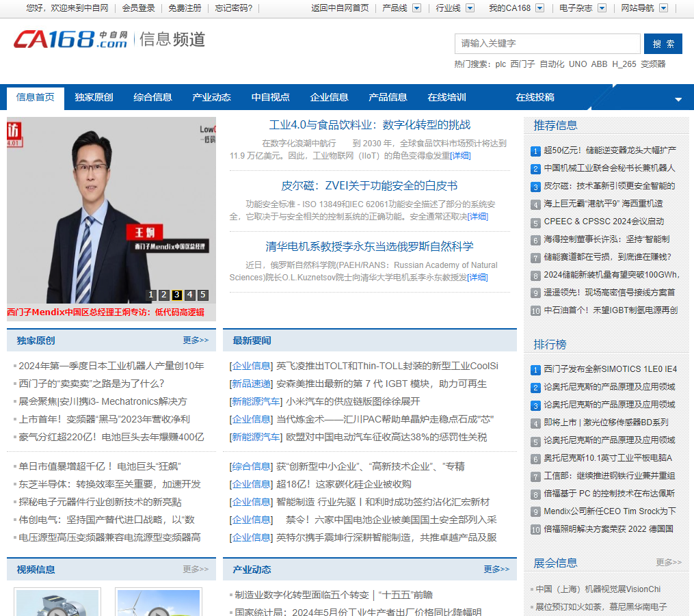Open 推荐信息 item 10 中石油首个
The image size is (694, 616).
tap(611, 310)
